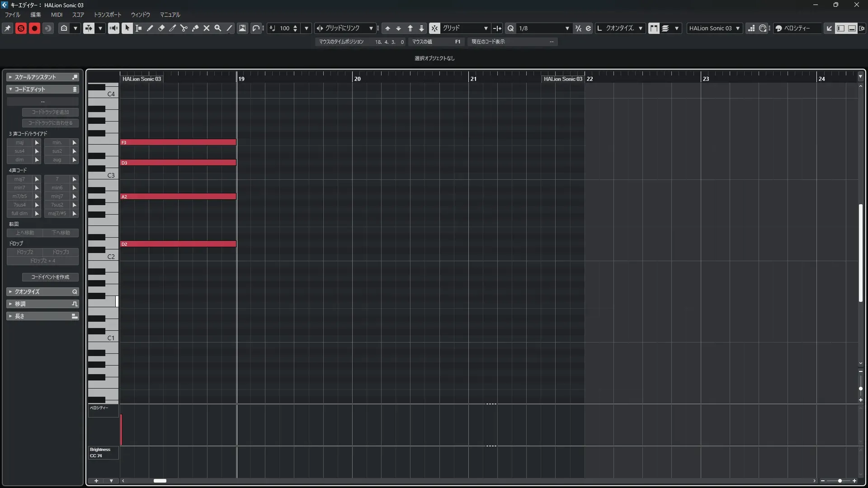Click the コードトラックを追加 button

point(50,112)
